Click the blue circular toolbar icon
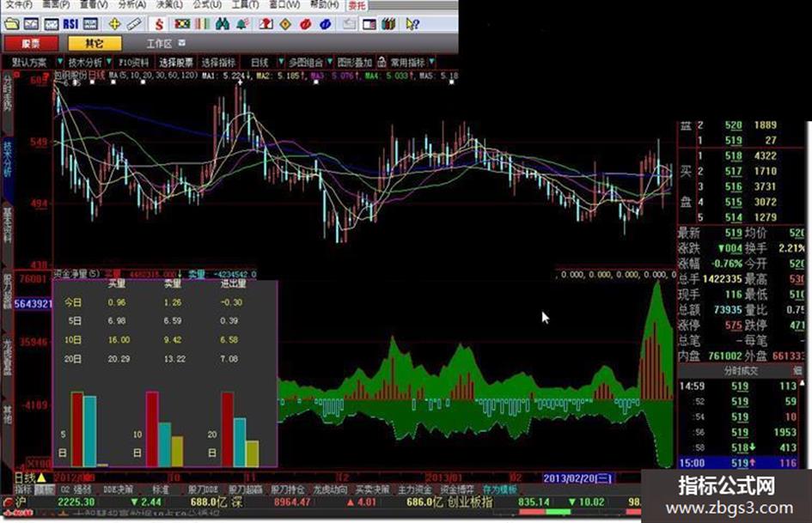 [x=325, y=24]
